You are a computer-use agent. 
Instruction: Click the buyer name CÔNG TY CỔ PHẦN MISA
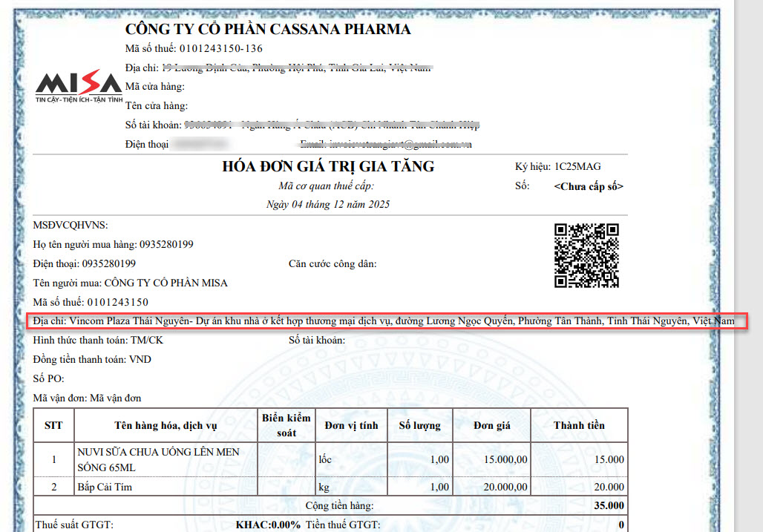pos(166,283)
